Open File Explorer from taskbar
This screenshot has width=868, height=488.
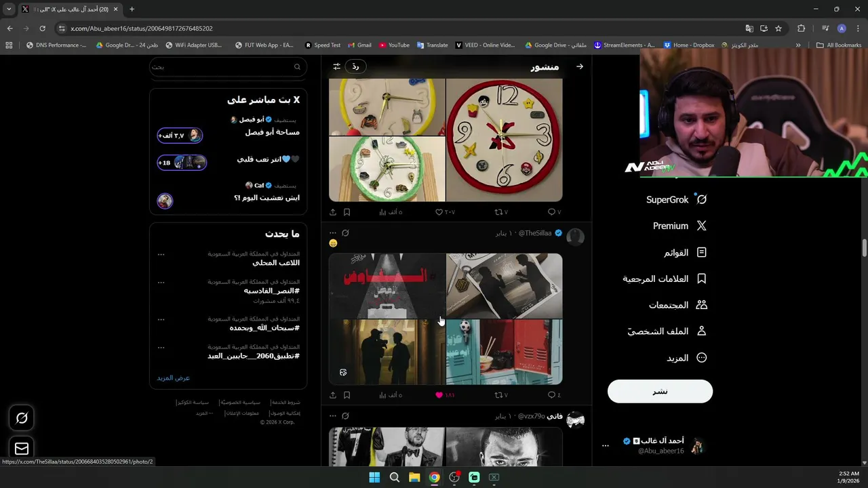point(414,477)
